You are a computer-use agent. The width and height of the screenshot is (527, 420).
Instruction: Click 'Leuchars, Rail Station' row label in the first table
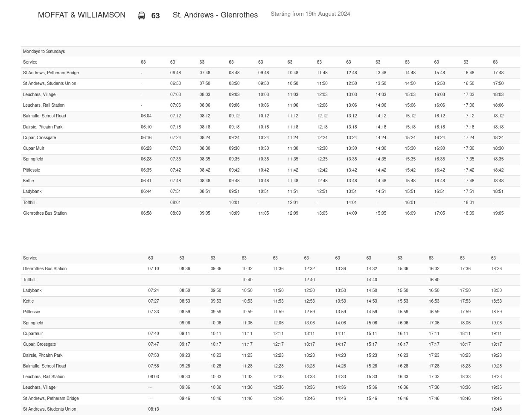pos(44,105)
